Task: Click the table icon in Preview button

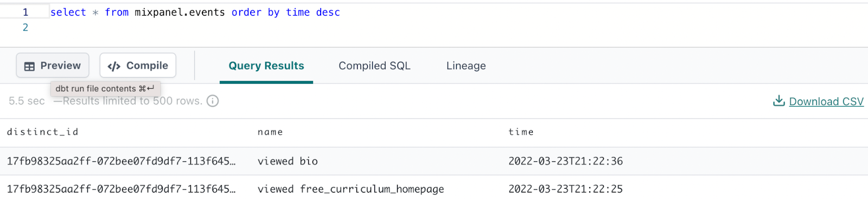Action: [29, 66]
